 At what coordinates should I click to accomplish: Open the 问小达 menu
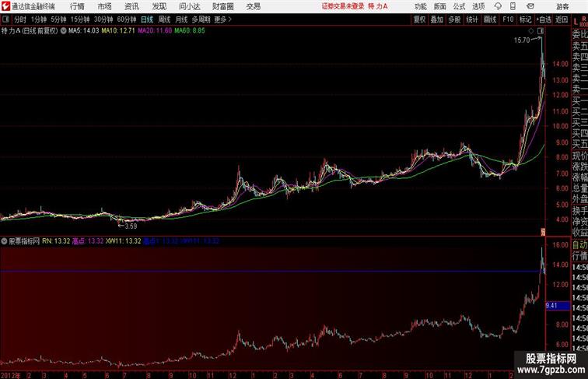(189, 6)
